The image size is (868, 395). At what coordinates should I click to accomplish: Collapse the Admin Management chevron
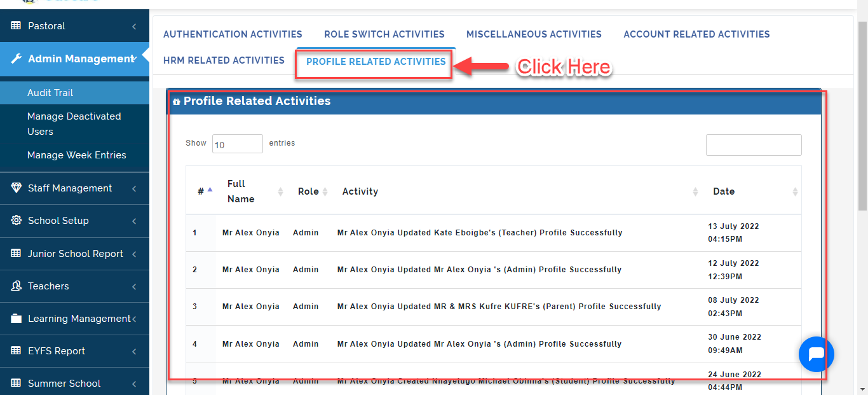pos(133,59)
